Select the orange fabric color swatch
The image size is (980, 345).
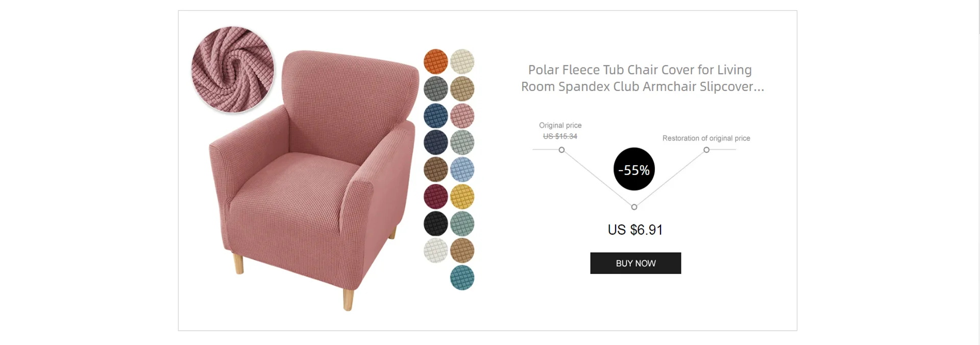[435, 61]
